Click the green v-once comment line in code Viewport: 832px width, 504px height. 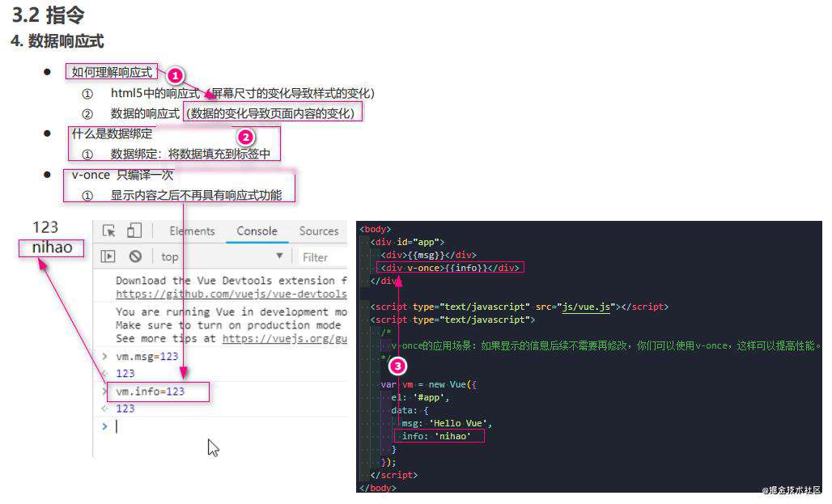[605, 346]
